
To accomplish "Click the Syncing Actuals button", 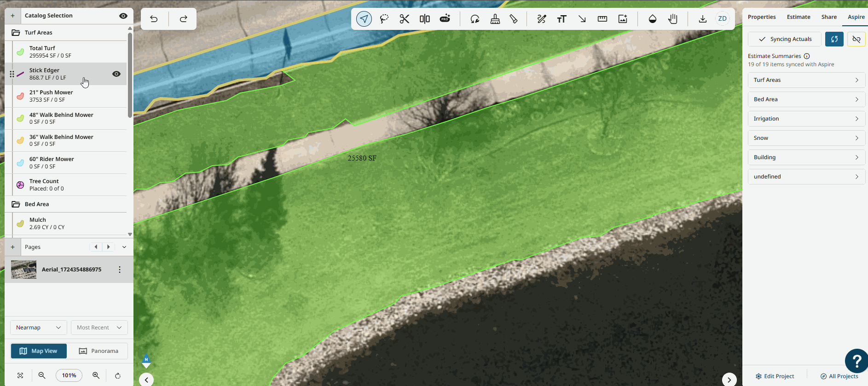I will point(785,39).
